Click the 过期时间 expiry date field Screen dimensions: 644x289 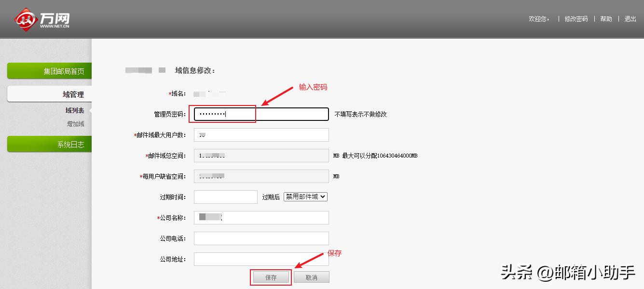225,197
